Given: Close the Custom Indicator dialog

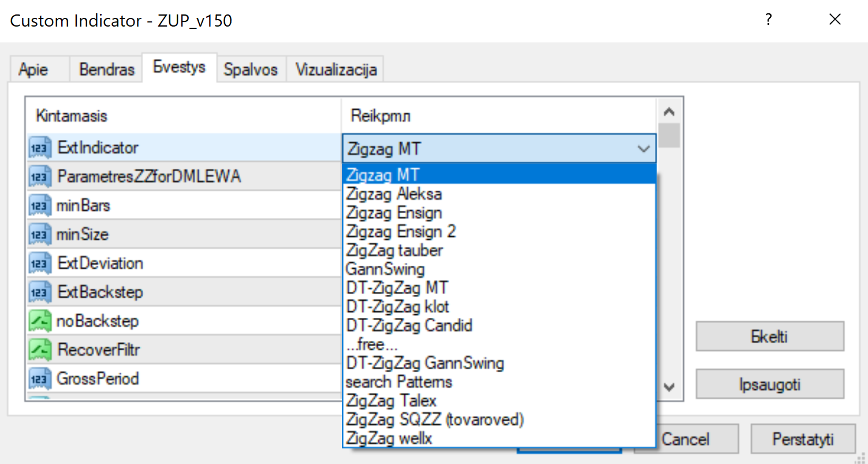Looking at the screenshot, I should [835, 20].
